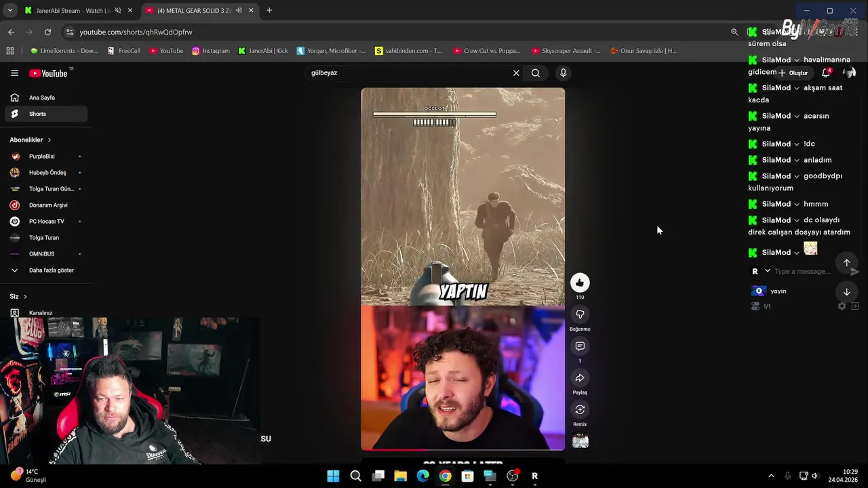Image resolution: width=868 pixels, height=488 pixels.
Task: Go to next Short with down arrow
Action: click(846, 292)
